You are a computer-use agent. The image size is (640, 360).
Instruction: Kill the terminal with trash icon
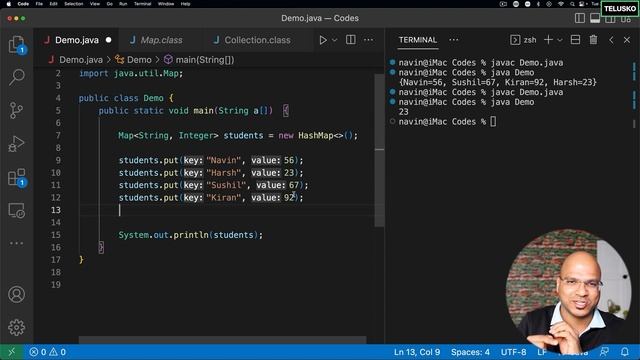tap(593, 40)
